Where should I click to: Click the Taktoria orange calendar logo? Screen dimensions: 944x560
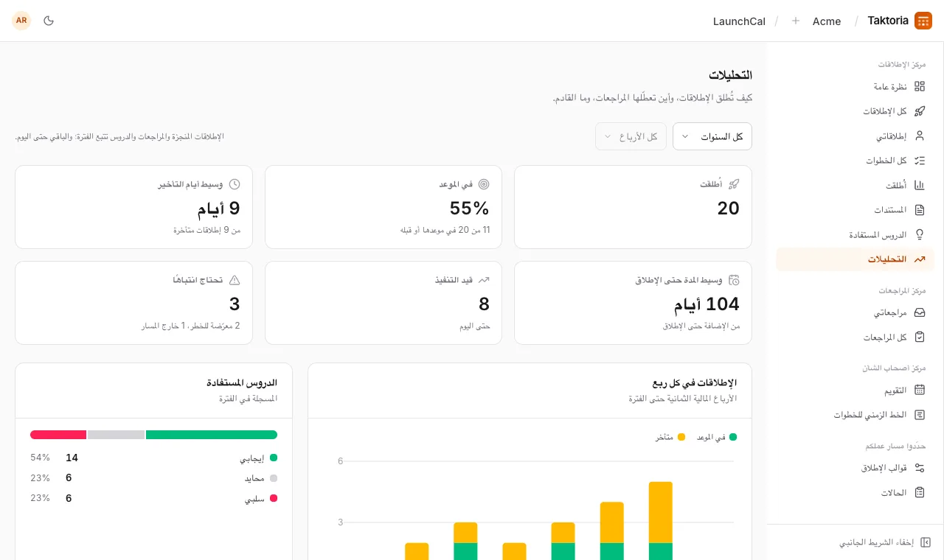(923, 21)
